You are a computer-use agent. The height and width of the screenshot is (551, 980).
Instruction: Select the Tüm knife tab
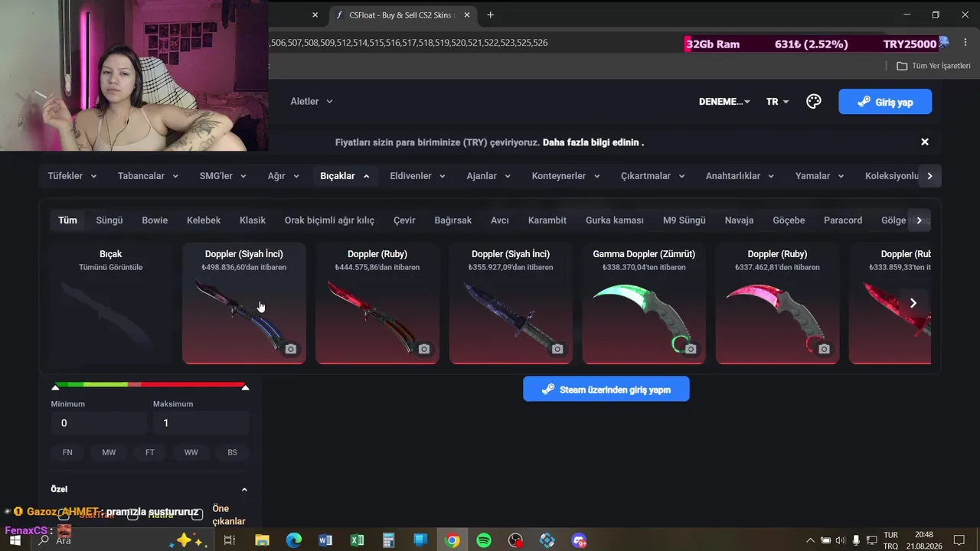(x=68, y=220)
